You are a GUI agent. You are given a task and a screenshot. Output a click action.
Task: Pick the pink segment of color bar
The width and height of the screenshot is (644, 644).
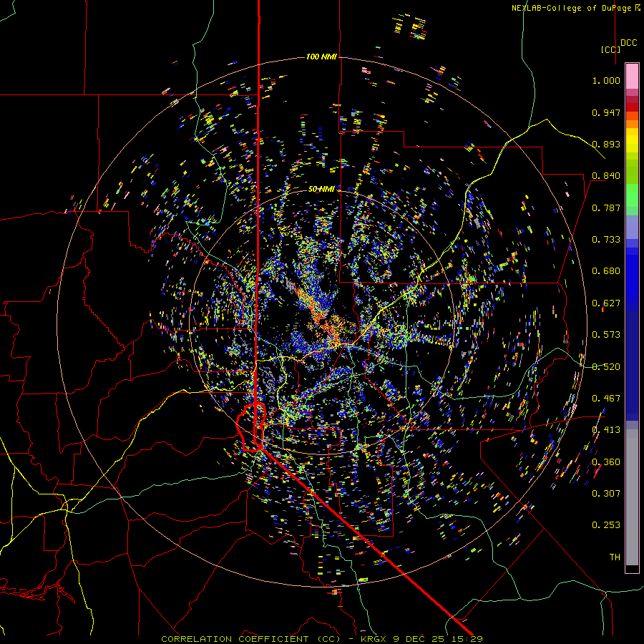click(632, 76)
